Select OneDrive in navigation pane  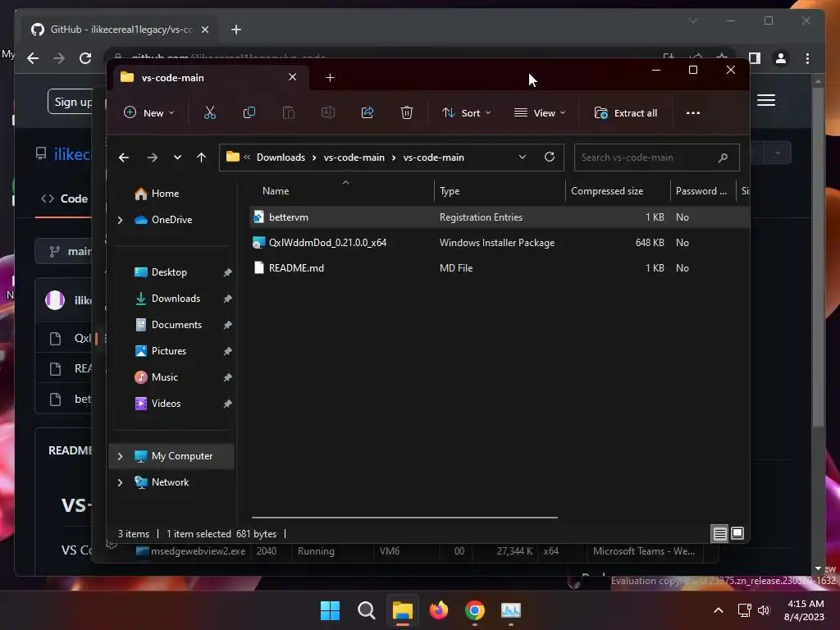171,220
